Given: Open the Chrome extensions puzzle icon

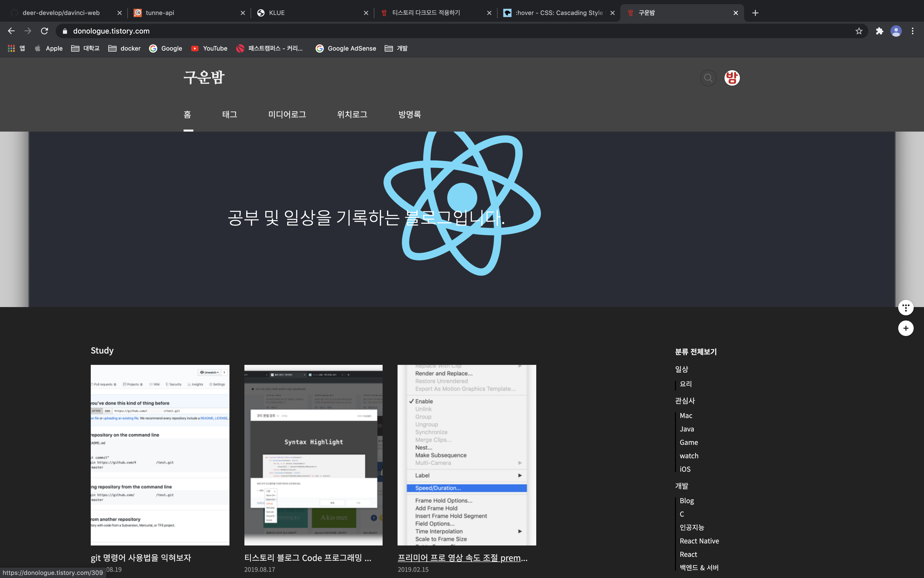Looking at the screenshot, I should click(880, 31).
